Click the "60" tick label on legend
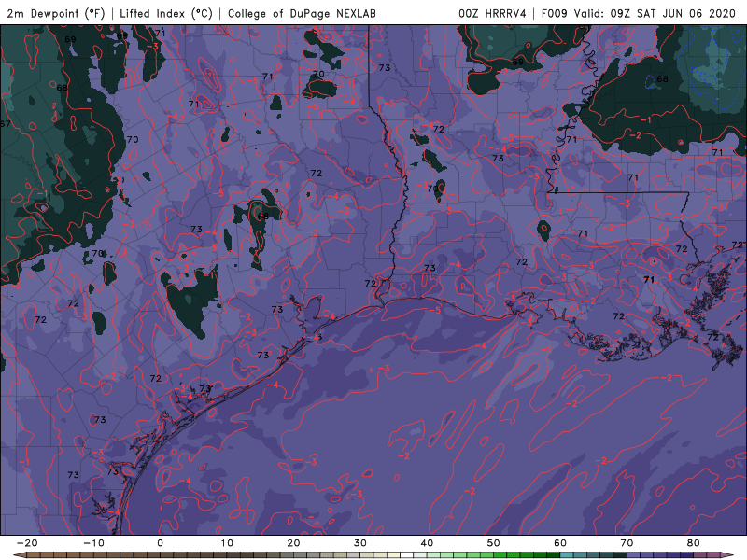 (560, 543)
